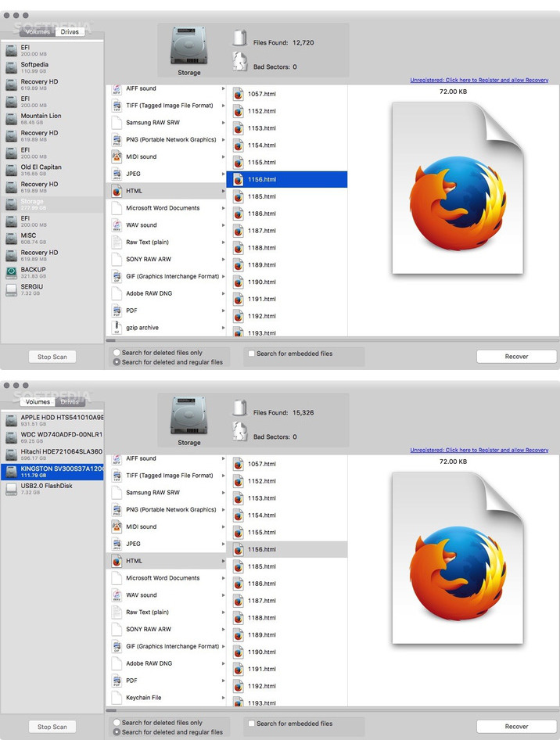Select USB2.0 FlashDisk drive icon
This screenshot has height=740, width=560.
(11, 488)
